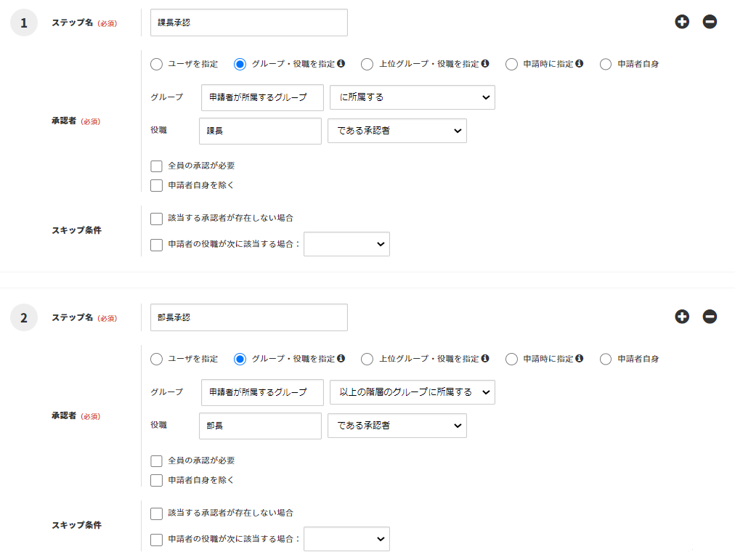
Task: Click minus icon to remove step 1
Action: pyautogui.click(x=710, y=22)
